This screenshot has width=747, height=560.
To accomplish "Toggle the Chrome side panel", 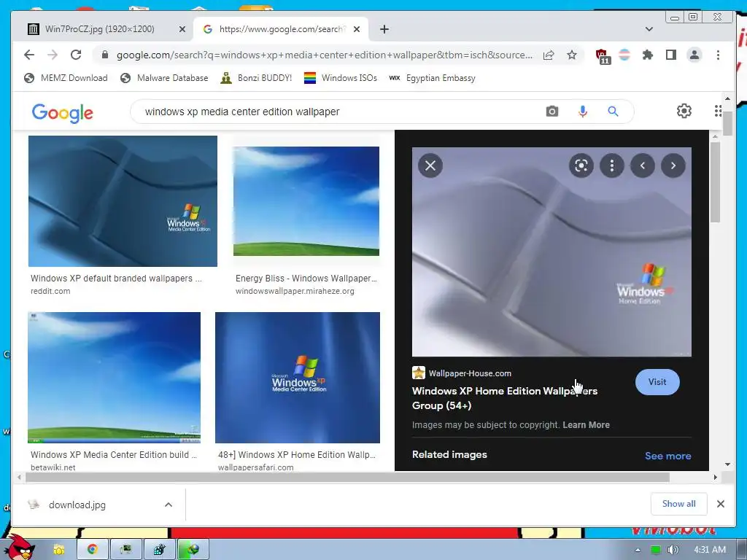I will click(671, 55).
